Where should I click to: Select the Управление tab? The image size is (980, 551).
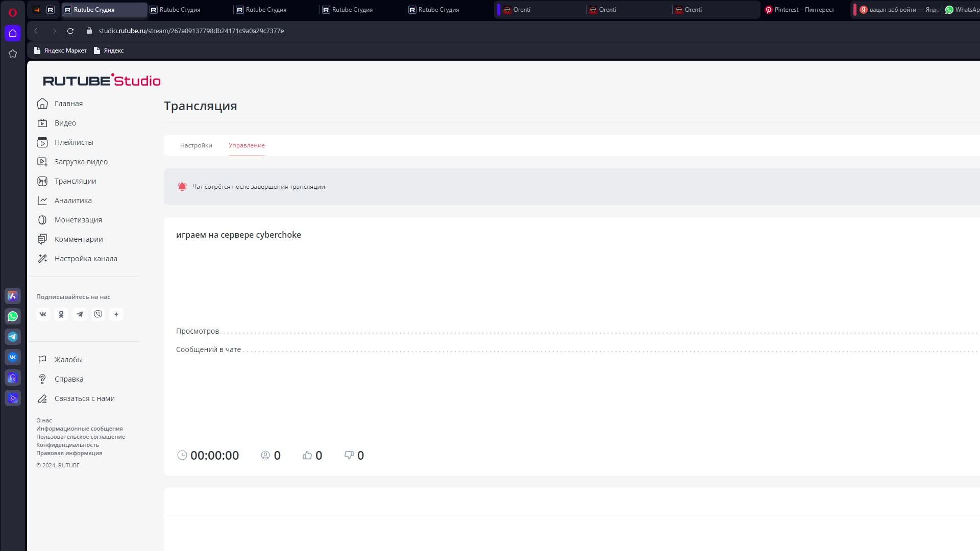coord(247,145)
